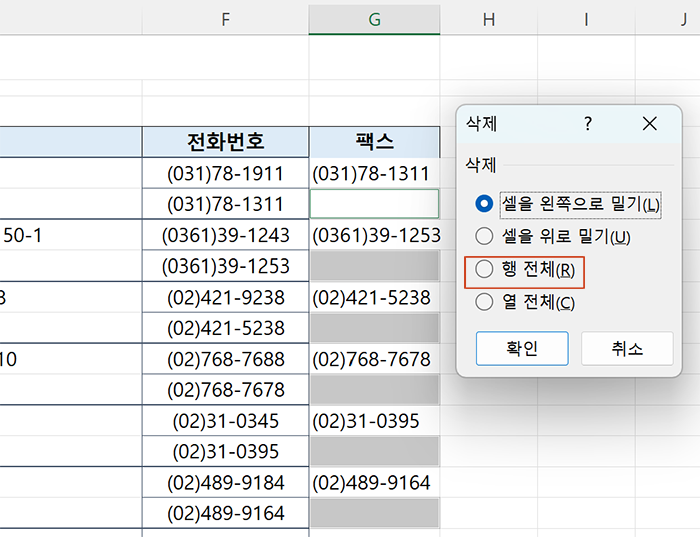700x537 pixels.
Task: Select cell with (02)489-9184
Action: (x=225, y=483)
